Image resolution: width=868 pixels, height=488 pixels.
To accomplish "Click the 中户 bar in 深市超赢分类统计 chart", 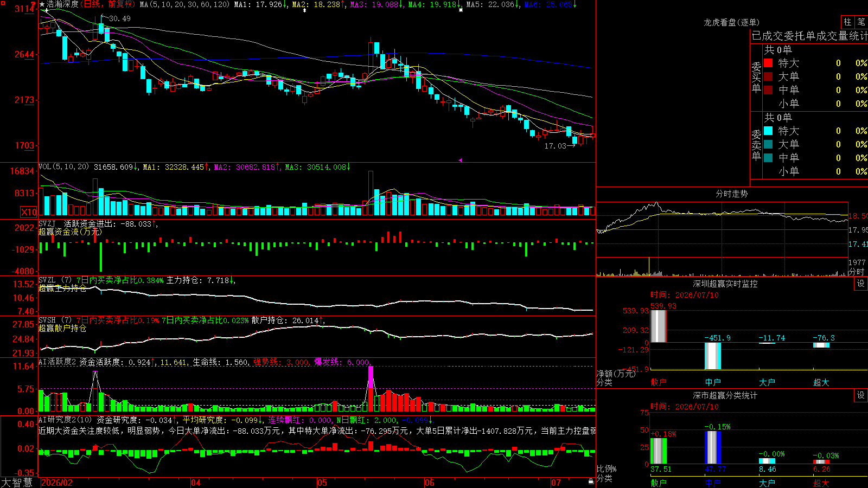I will point(713,447).
